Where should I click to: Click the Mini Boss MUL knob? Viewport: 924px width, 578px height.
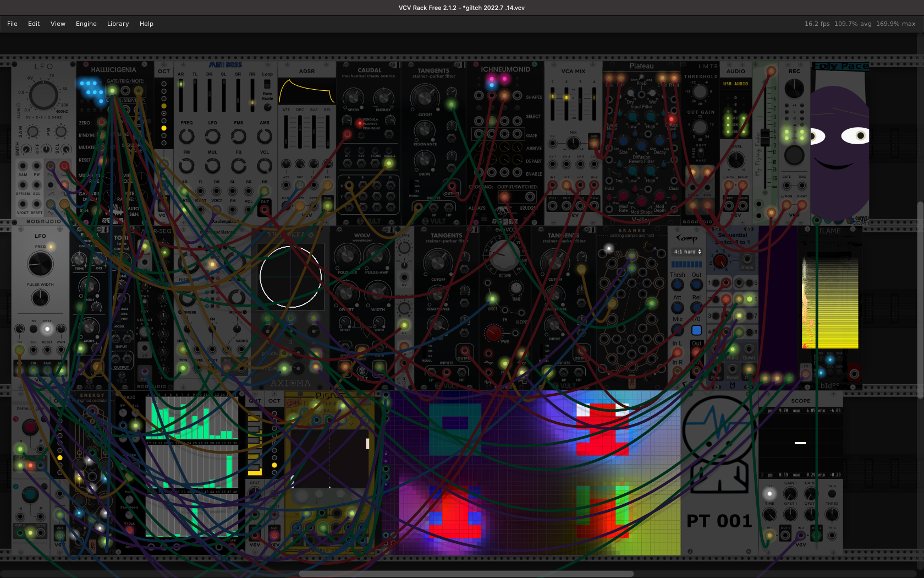213,165
